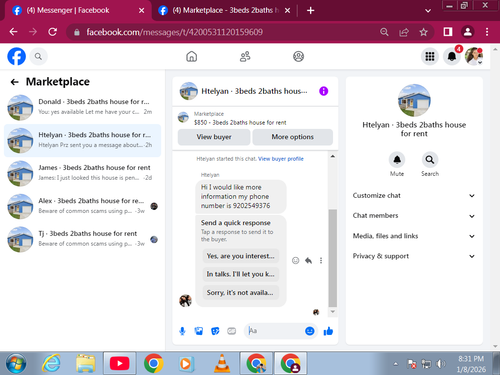Choose a GIF icon
The image size is (500, 375).
click(232, 331)
